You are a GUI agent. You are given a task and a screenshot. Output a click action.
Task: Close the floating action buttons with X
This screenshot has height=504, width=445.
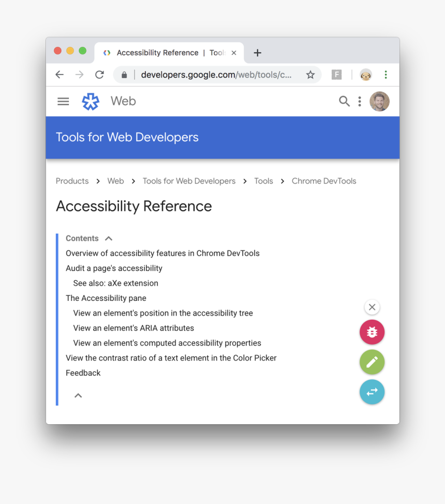[x=372, y=307]
